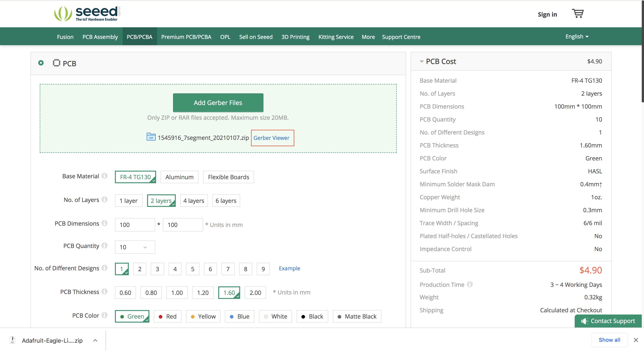Choose 2.00 mm PCB thickness
This screenshot has width=644, height=353.
coord(255,292)
